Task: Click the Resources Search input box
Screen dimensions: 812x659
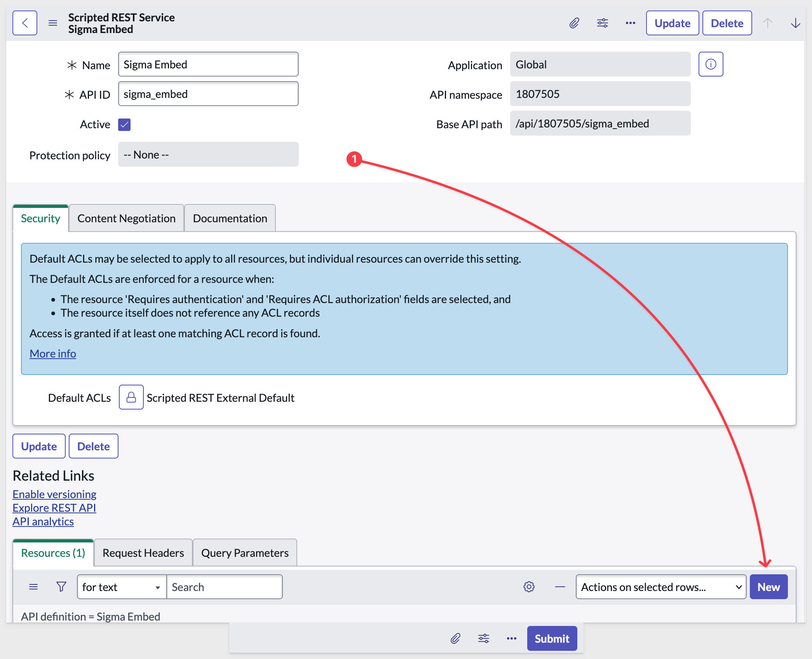Action: click(225, 587)
